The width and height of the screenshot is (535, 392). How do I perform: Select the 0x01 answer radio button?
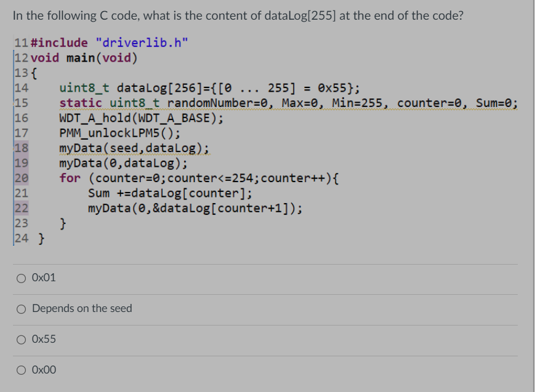(x=21, y=278)
